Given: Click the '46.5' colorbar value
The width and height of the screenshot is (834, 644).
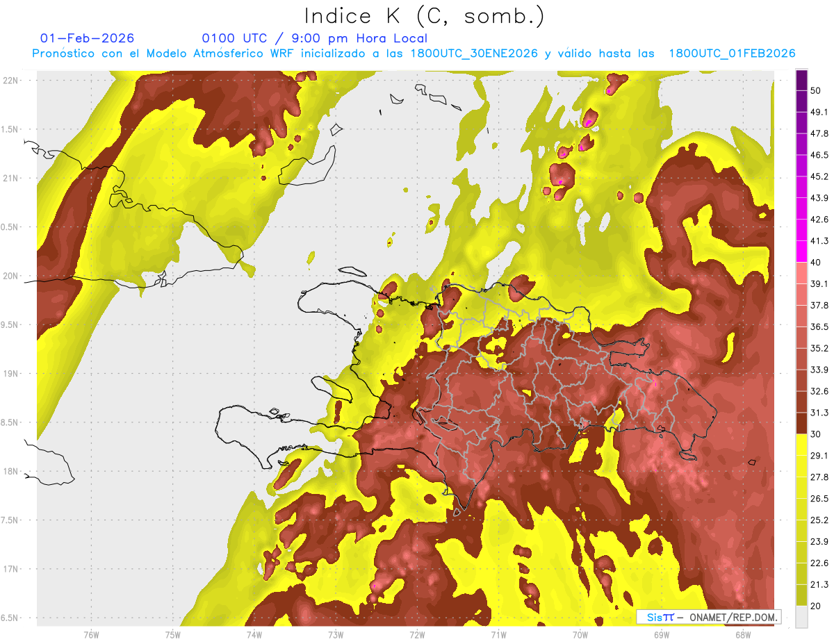Looking at the screenshot, I should (x=819, y=155).
